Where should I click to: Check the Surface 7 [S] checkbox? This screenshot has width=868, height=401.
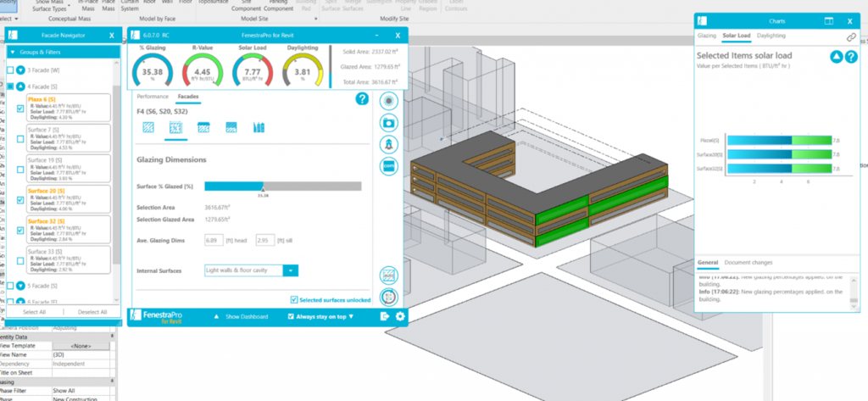pyautogui.click(x=20, y=139)
